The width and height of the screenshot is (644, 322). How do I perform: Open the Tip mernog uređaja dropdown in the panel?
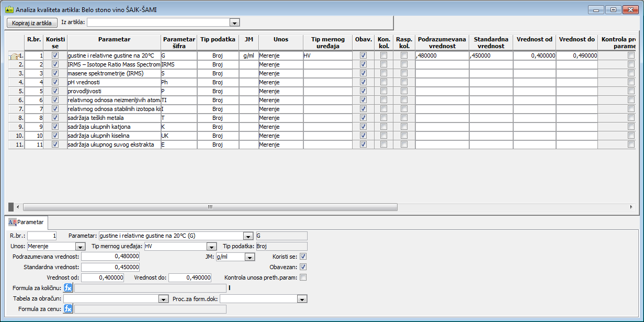(211, 247)
